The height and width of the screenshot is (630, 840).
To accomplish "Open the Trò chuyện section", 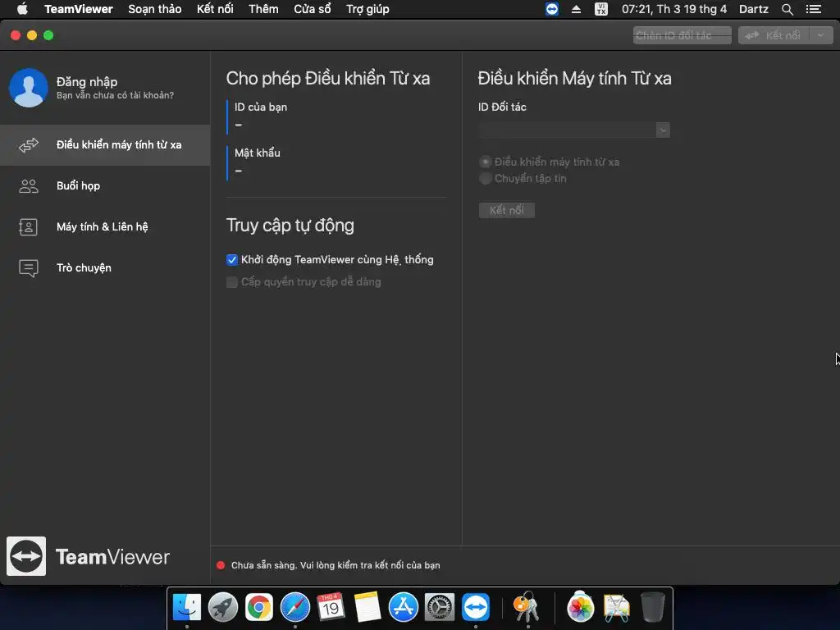I will (105, 268).
